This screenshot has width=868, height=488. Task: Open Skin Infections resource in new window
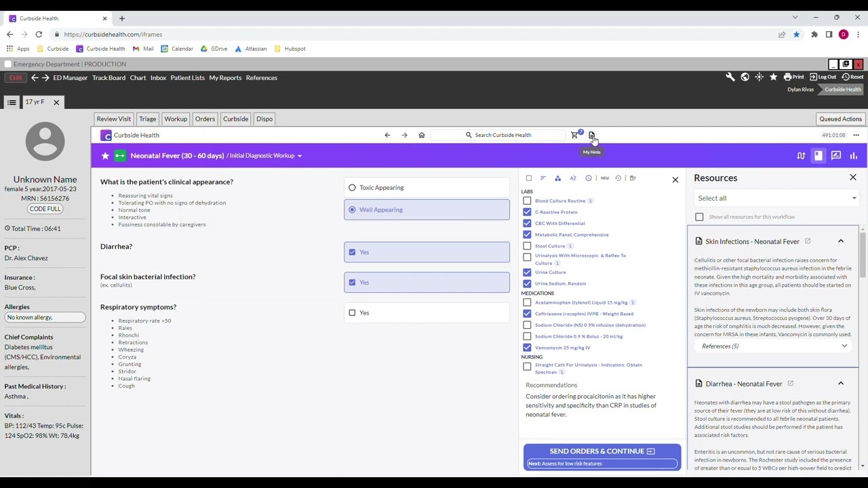(808, 241)
